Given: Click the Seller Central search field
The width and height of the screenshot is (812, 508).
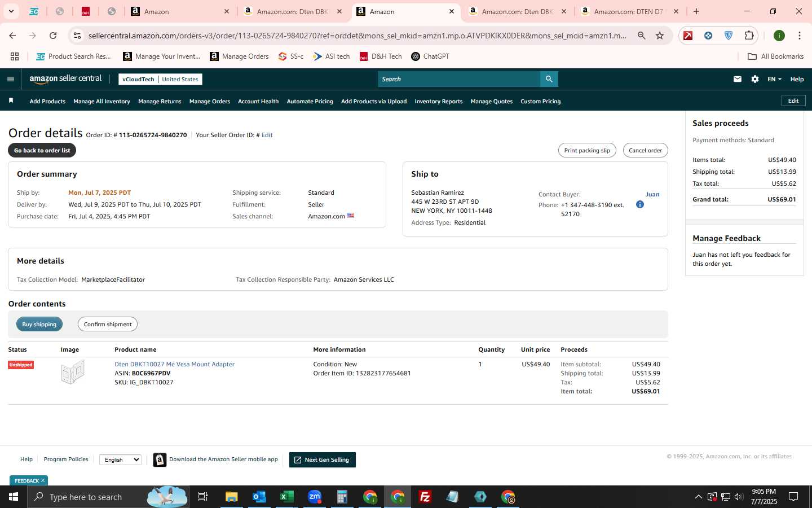Looking at the screenshot, I should click(459, 79).
